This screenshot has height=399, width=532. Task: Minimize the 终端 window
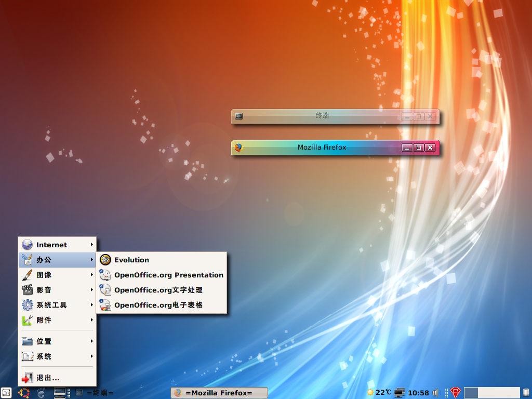[407, 116]
